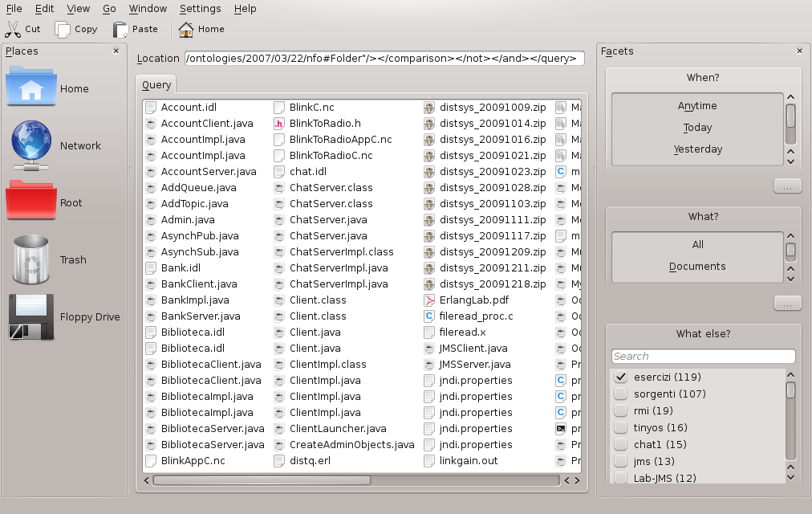Open the Settings menu
The image size is (812, 514).
(x=200, y=9)
